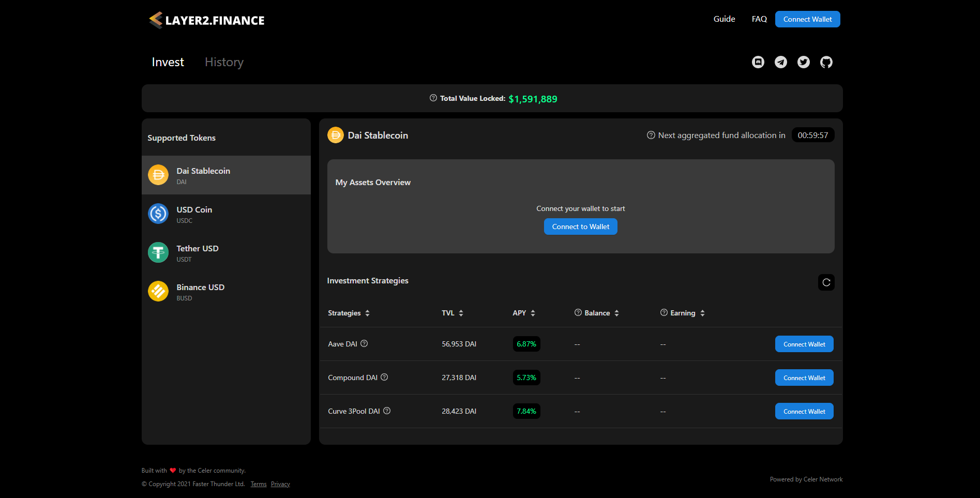Open the Twitter icon link
This screenshot has height=498, width=980.
coord(803,62)
